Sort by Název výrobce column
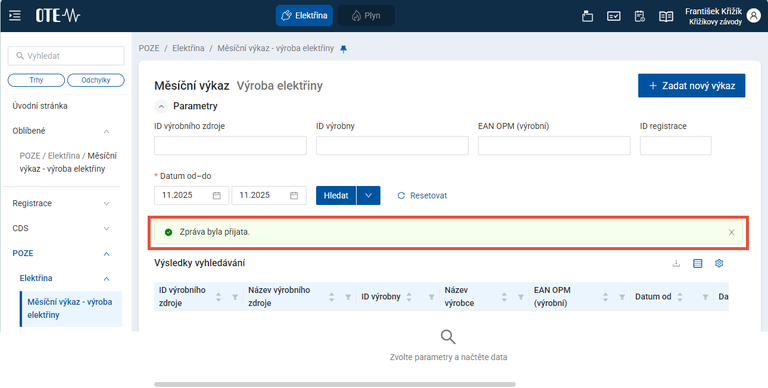 [504, 297]
